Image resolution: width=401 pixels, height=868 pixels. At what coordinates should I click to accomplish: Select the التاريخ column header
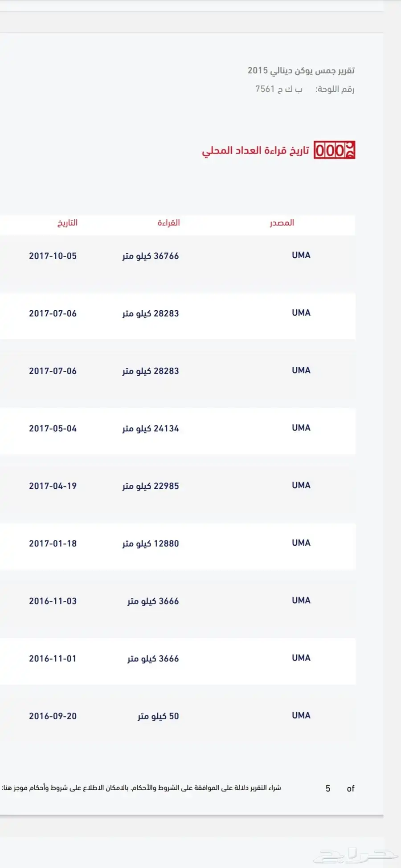pyautogui.click(x=67, y=223)
